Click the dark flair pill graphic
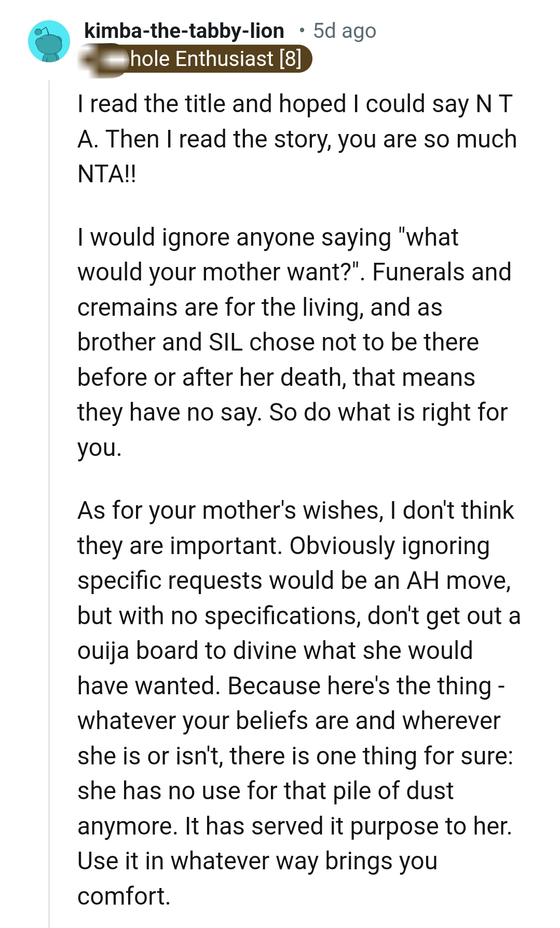This screenshot has width=560, height=928. coord(197,59)
